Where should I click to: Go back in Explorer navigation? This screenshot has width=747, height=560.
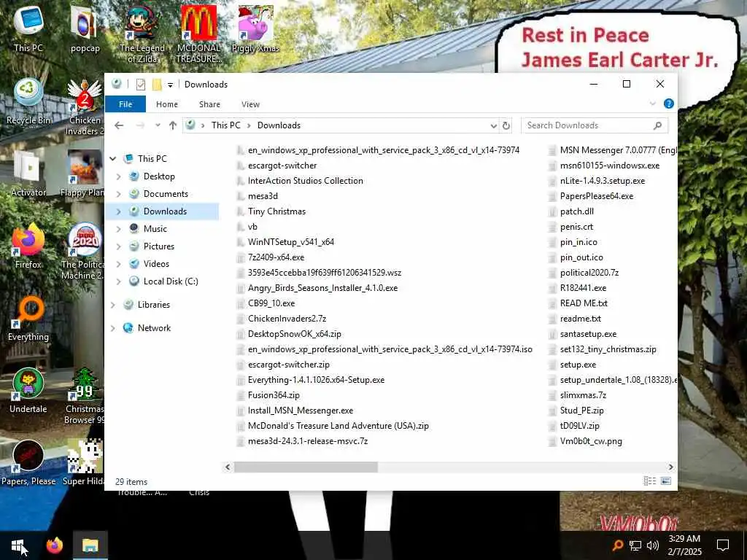119,125
